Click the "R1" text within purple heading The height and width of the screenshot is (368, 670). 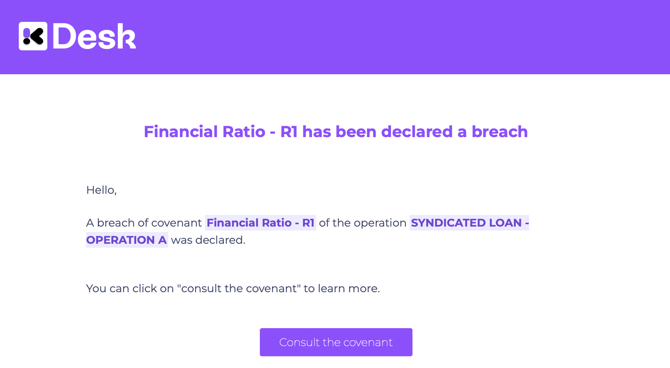[289, 132]
